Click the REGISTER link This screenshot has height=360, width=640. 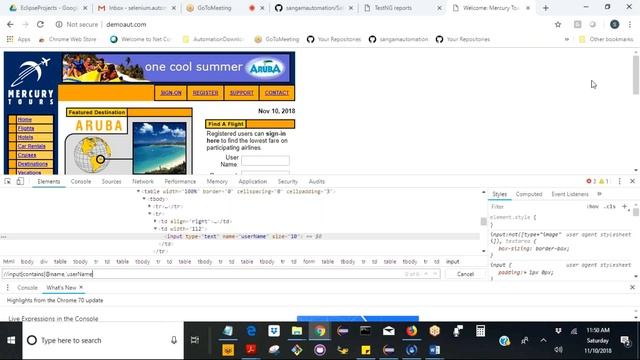(x=205, y=93)
